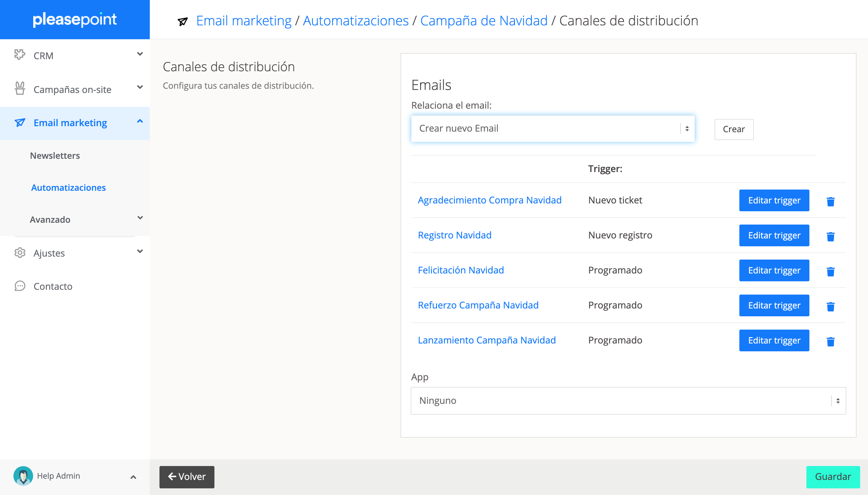Select Automatizaciones in the sidebar
868x495 pixels.
pos(68,187)
